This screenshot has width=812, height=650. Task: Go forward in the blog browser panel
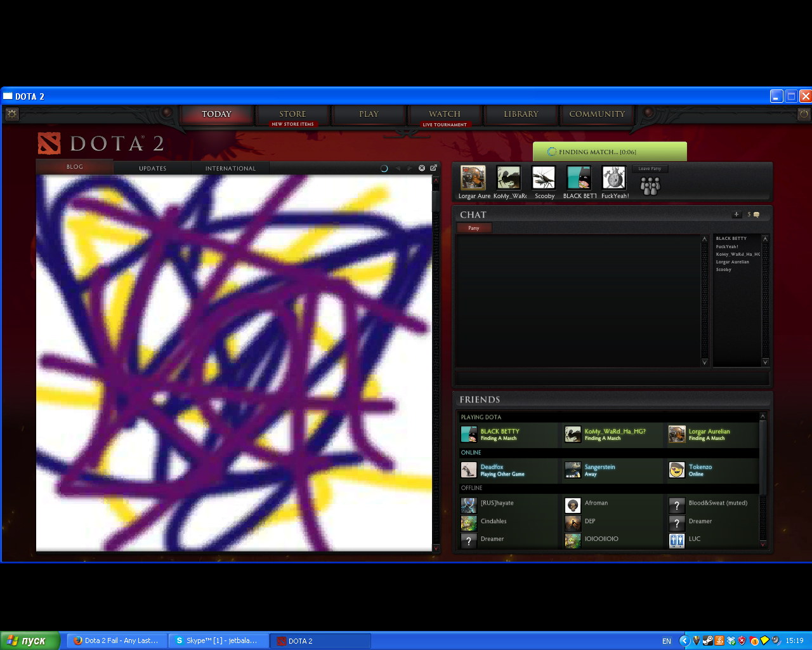click(410, 168)
